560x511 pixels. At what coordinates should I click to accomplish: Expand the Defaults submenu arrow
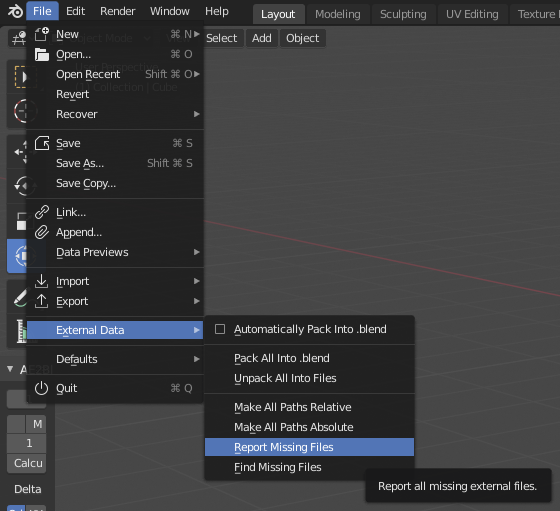click(196, 359)
